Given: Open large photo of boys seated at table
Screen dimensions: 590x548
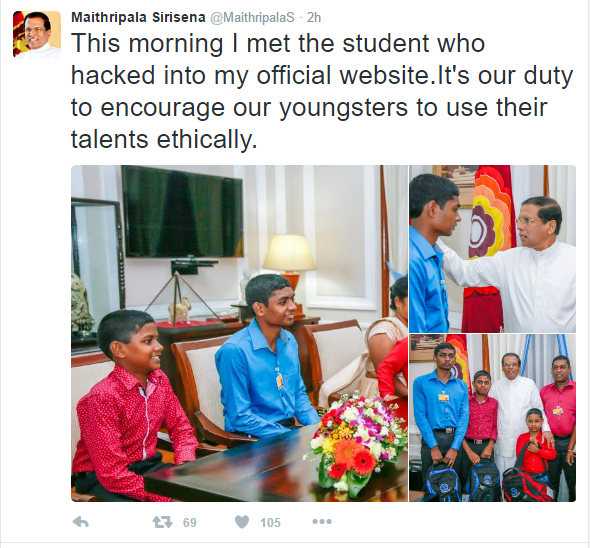Looking at the screenshot, I should coord(239,333).
